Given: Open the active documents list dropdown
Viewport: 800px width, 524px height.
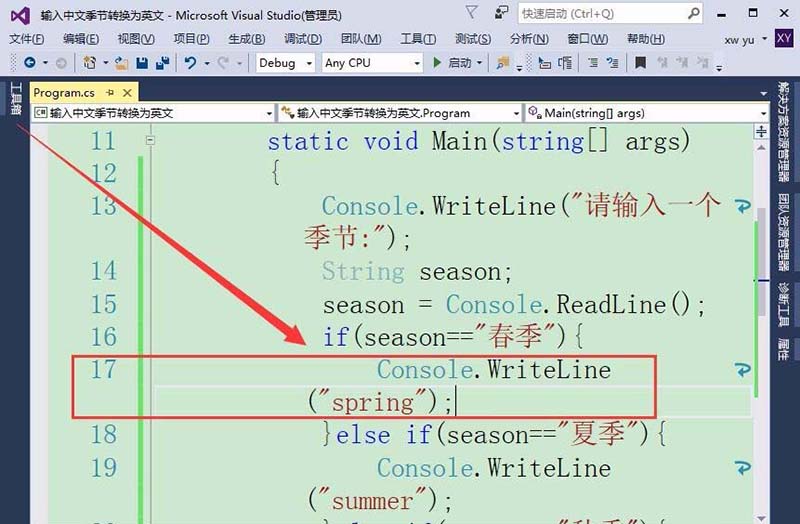Looking at the screenshot, I should point(763,94).
